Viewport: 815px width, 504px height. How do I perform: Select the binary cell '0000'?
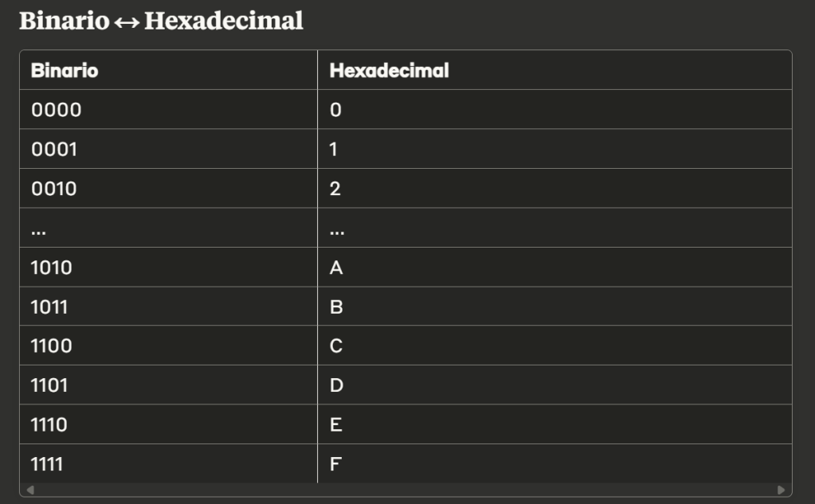point(57,110)
